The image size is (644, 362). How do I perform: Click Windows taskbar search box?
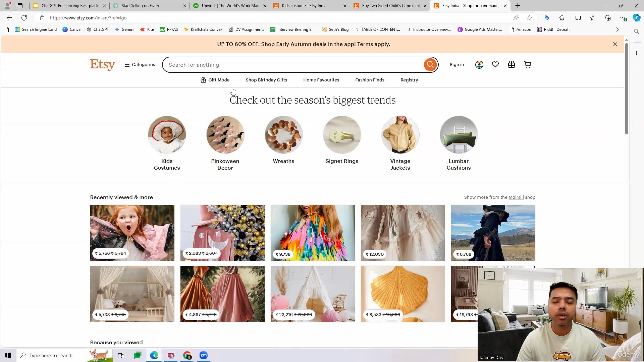pyautogui.click(x=64, y=355)
